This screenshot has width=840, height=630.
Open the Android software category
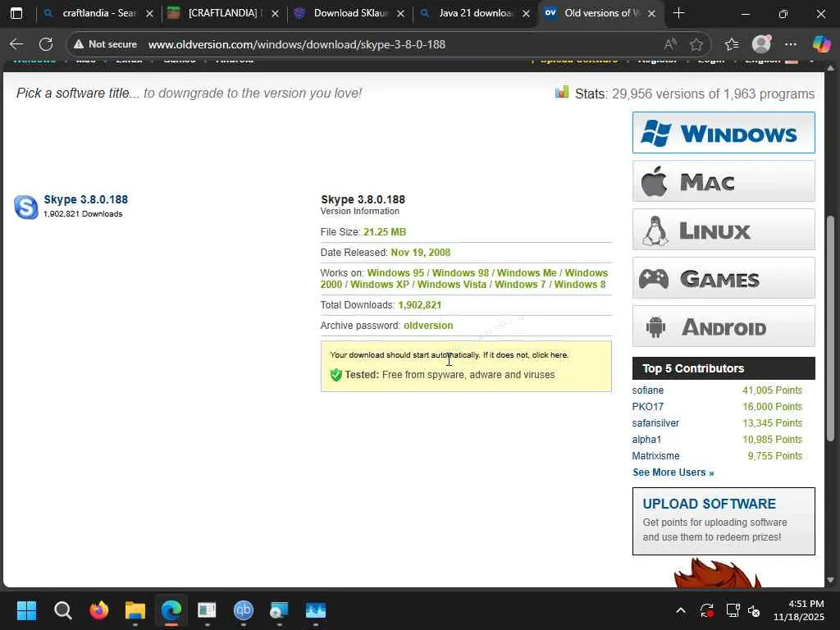[724, 326]
